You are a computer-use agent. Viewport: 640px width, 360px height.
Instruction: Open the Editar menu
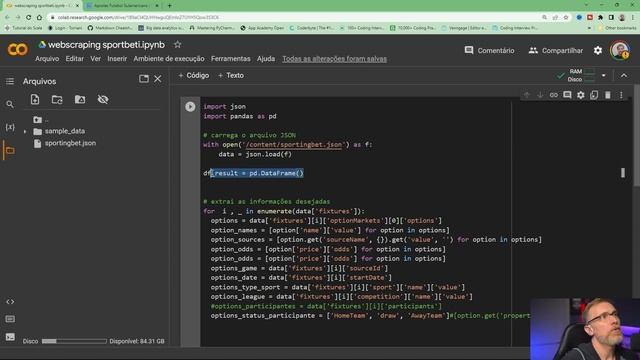pyautogui.click(x=75, y=59)
